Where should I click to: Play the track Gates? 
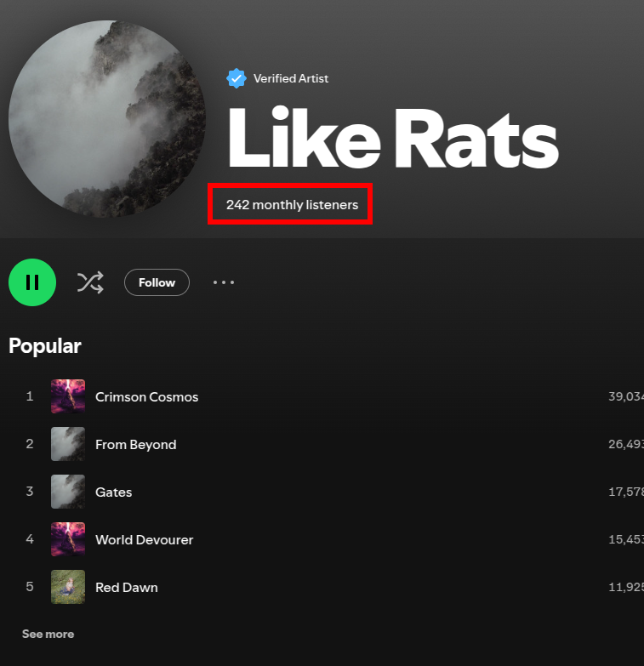[113, 492]
